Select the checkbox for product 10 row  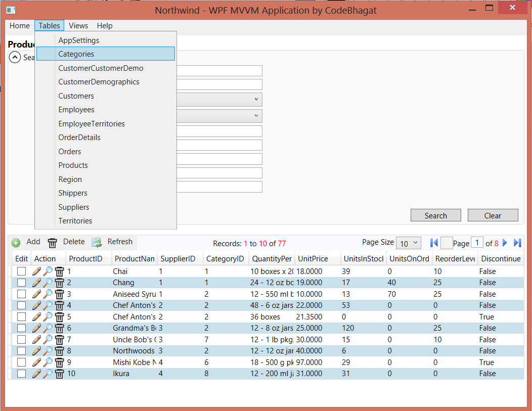coord(21,374)
